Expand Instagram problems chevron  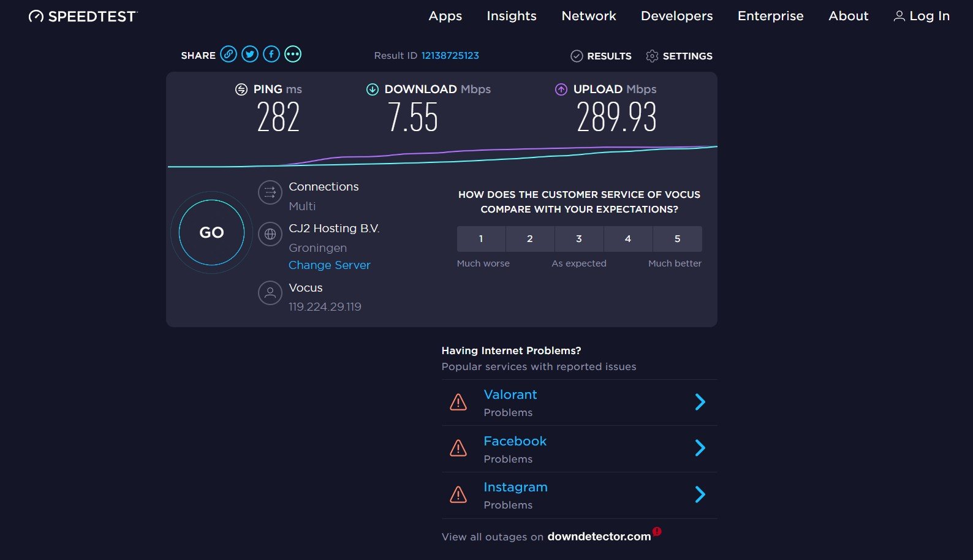click(700, 494)
